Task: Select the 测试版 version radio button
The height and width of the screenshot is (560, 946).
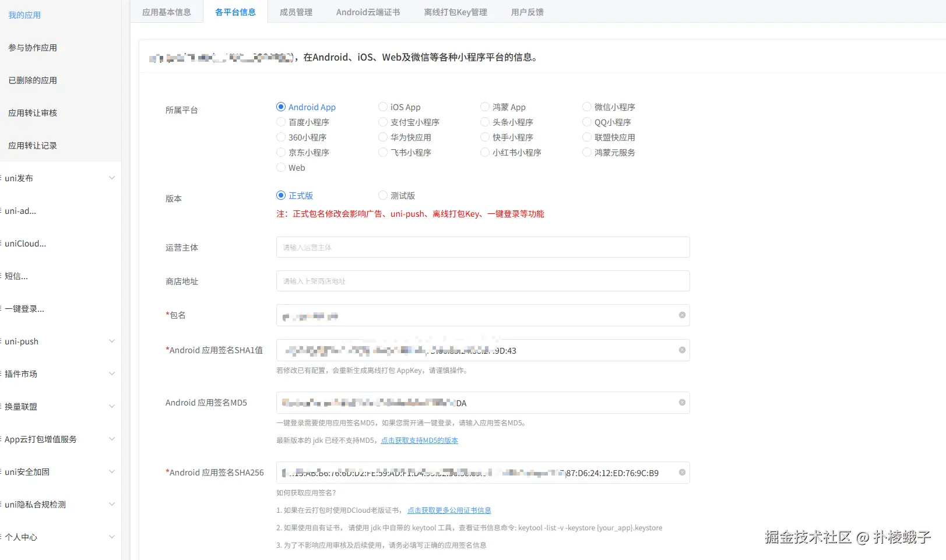Action: (x=383, y=196)
